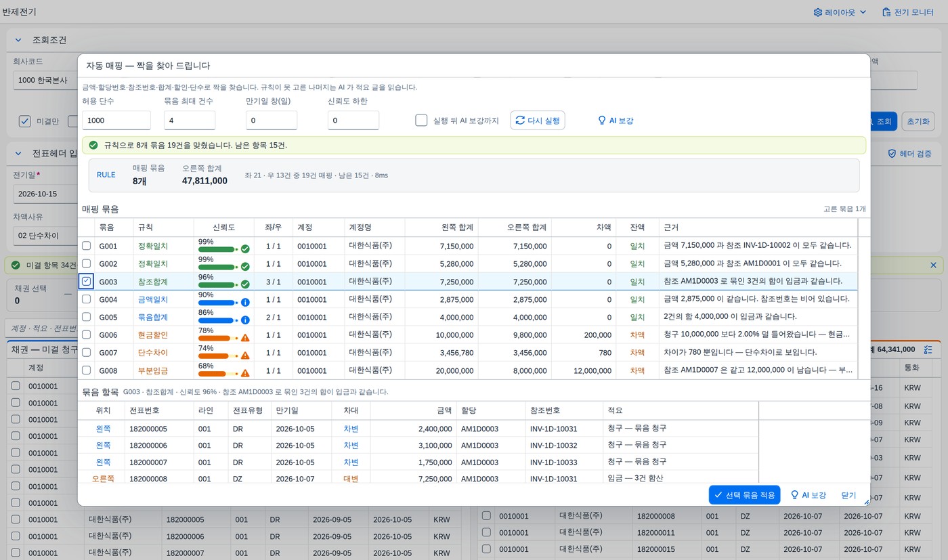Tick the checkbox for group G006
This screenshot has height=560, width=948.
87,335
